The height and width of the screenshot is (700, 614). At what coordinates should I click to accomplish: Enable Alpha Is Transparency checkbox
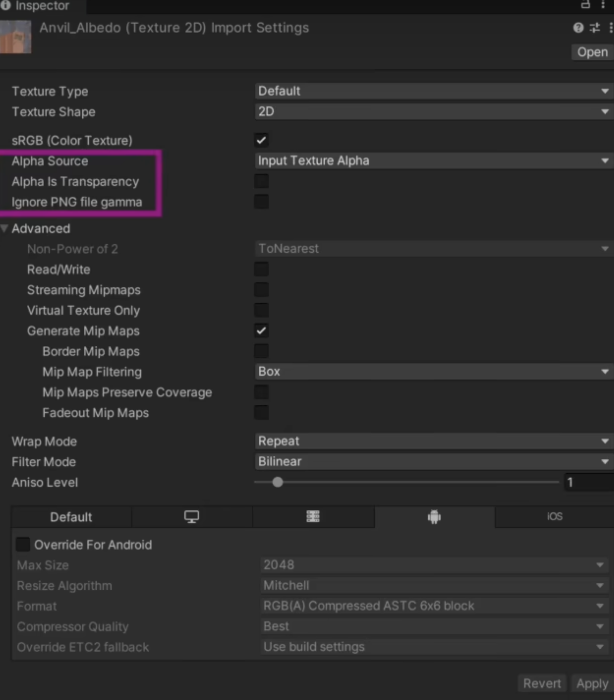coord(261,181)
